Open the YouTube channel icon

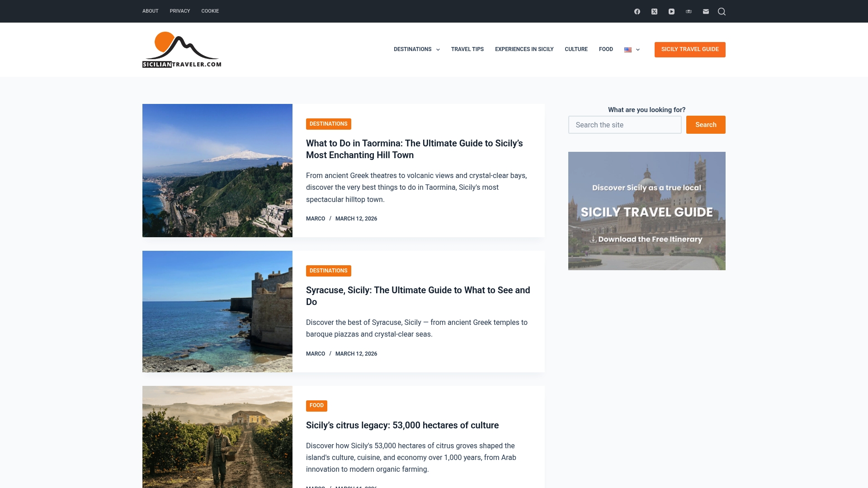pos(671,11)
